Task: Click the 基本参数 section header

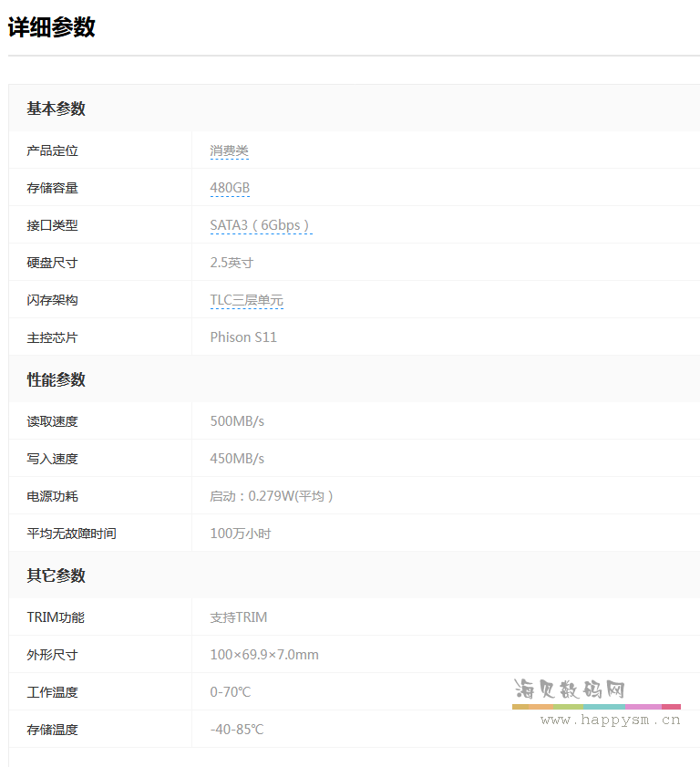Action: (57, 109)
